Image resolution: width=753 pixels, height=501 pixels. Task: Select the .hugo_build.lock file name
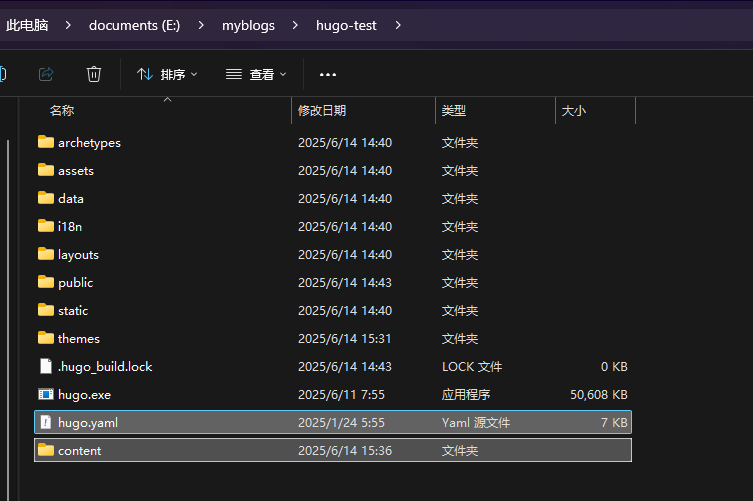coord(105,367)
